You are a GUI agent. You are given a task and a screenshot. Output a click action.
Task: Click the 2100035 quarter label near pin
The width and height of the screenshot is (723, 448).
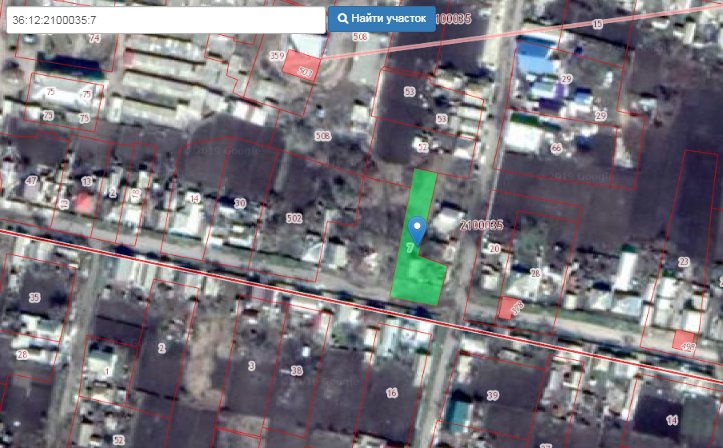click(480, 225)
